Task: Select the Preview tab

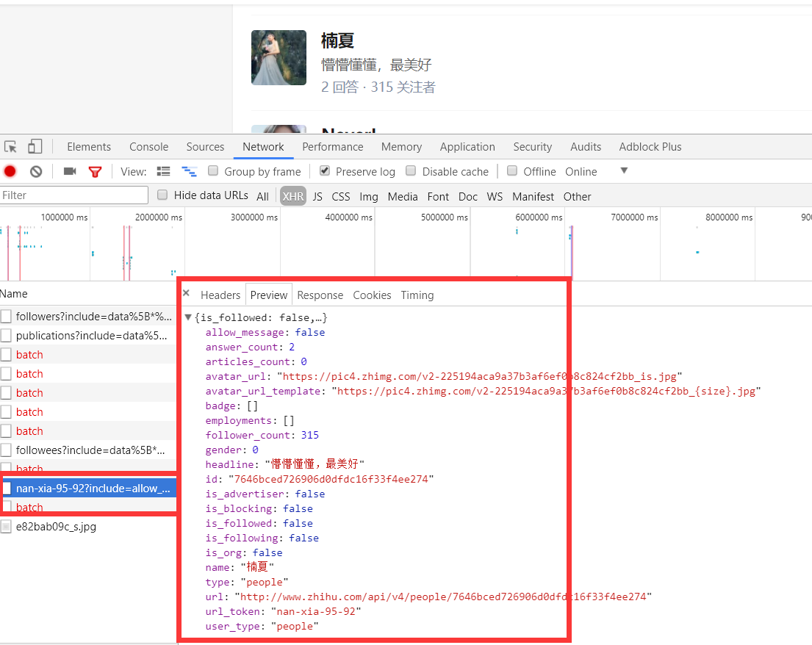Action: click(269, 295)
